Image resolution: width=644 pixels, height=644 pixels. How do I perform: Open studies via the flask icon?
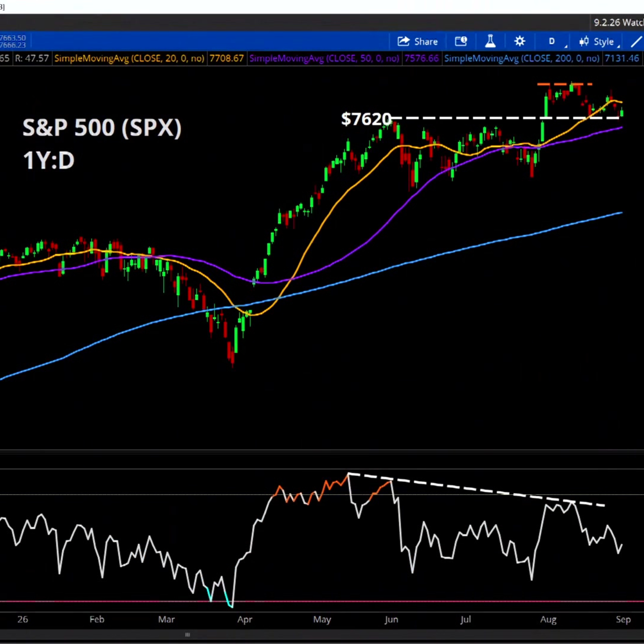490,42
